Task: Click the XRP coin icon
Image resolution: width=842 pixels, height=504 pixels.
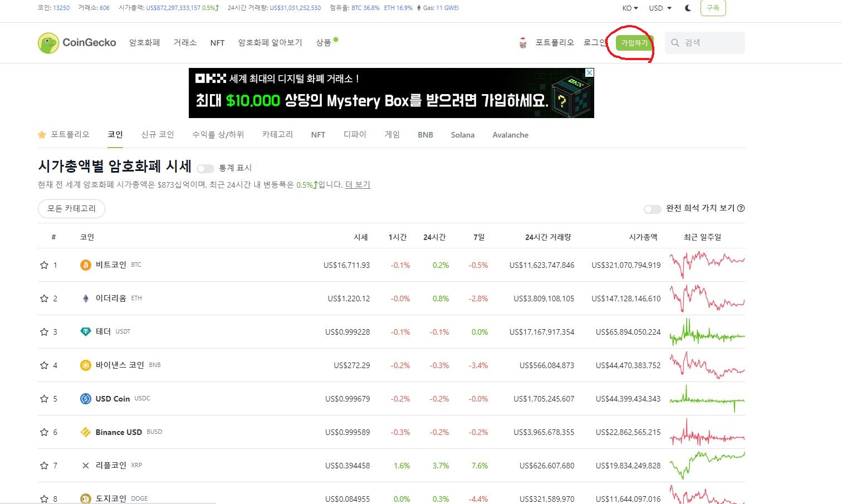Action: (85, 466)
